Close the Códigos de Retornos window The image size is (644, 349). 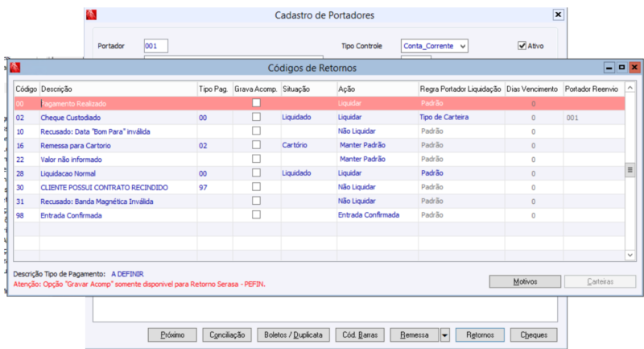(634, 68)
